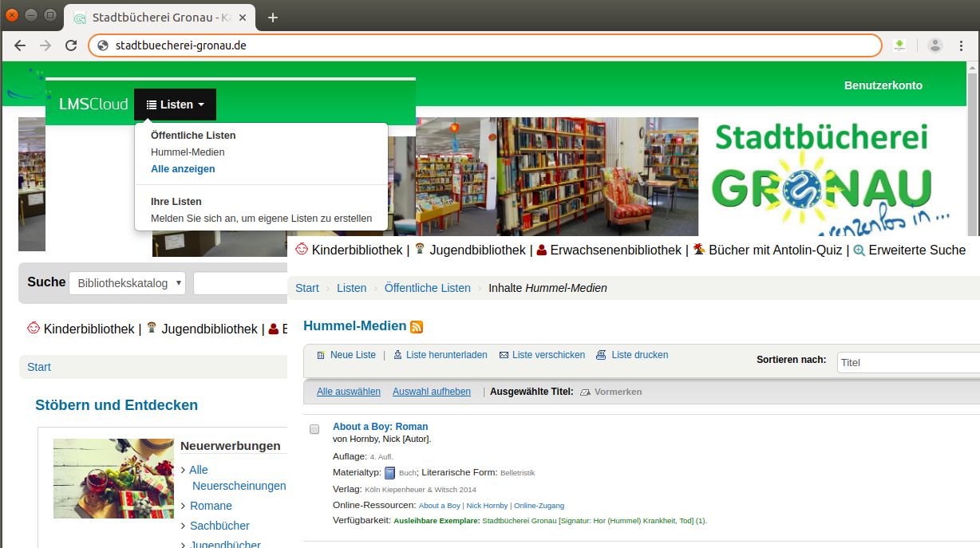Viewport: 980px width, 548px height.
Task: Click the Erweiterte Suche magnifier icon
Action: 859,250
